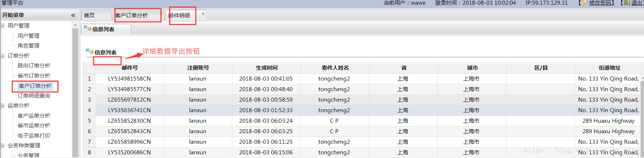644x158 pixels.
Task: Select 客户订单分析 in the sidebar tree
Action: click(35, 86)
